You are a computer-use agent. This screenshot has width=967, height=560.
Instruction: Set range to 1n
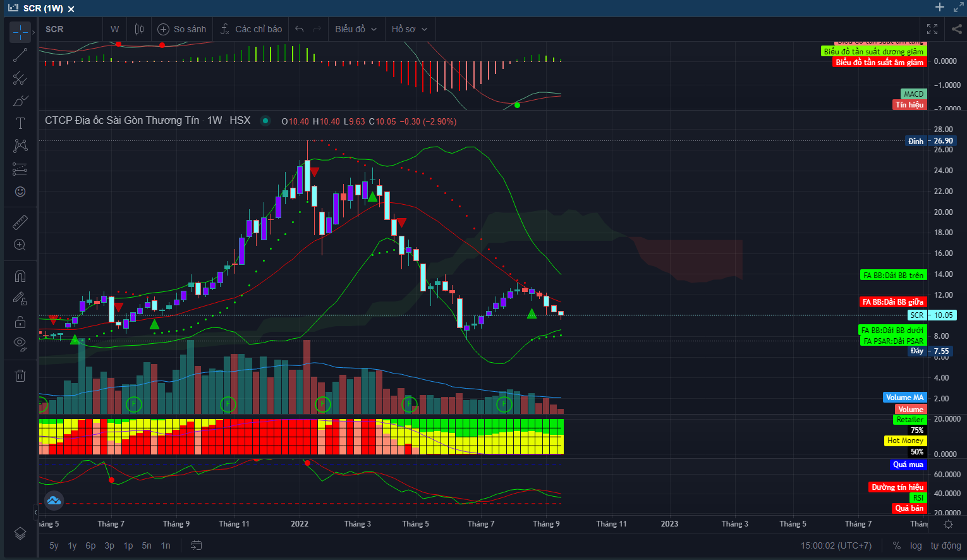coord(166,545)
